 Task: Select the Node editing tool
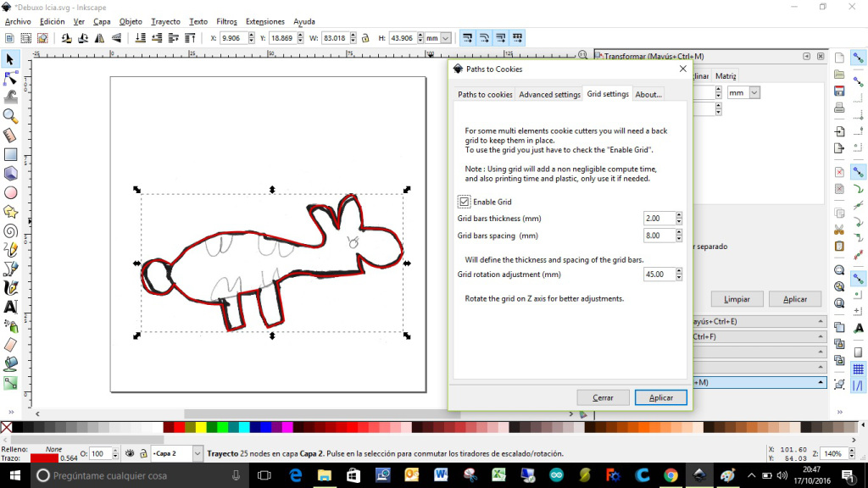[x=10, y=77]
